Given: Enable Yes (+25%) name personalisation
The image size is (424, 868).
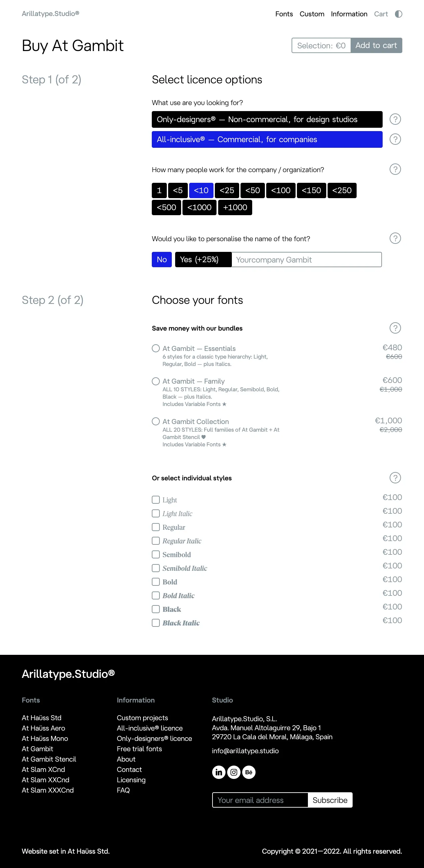Looking at the screenshot, I should [x=203, y=260].
